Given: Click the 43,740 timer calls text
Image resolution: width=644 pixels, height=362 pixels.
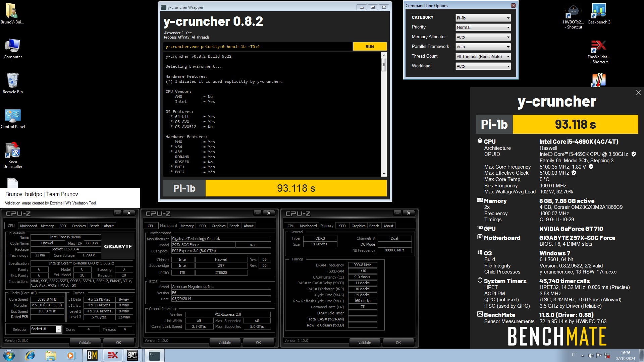Looking at the screenshot, I should [x=565, y=281].
